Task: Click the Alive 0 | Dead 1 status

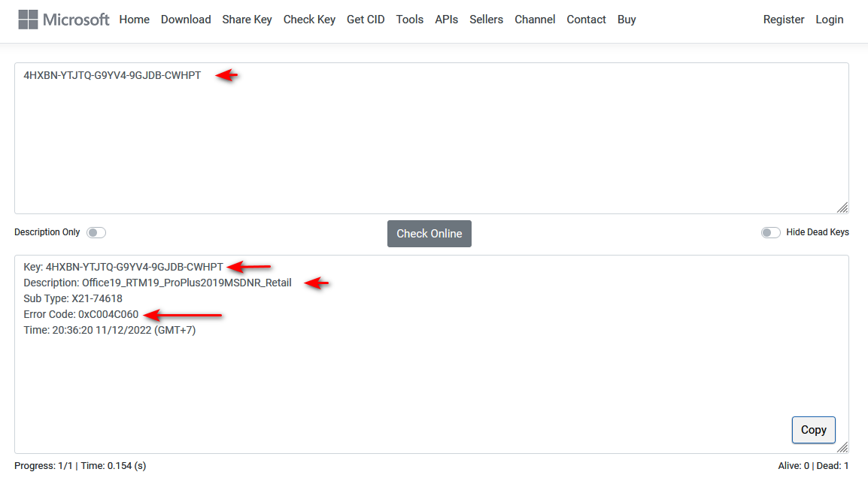Action: click(813, 465)
